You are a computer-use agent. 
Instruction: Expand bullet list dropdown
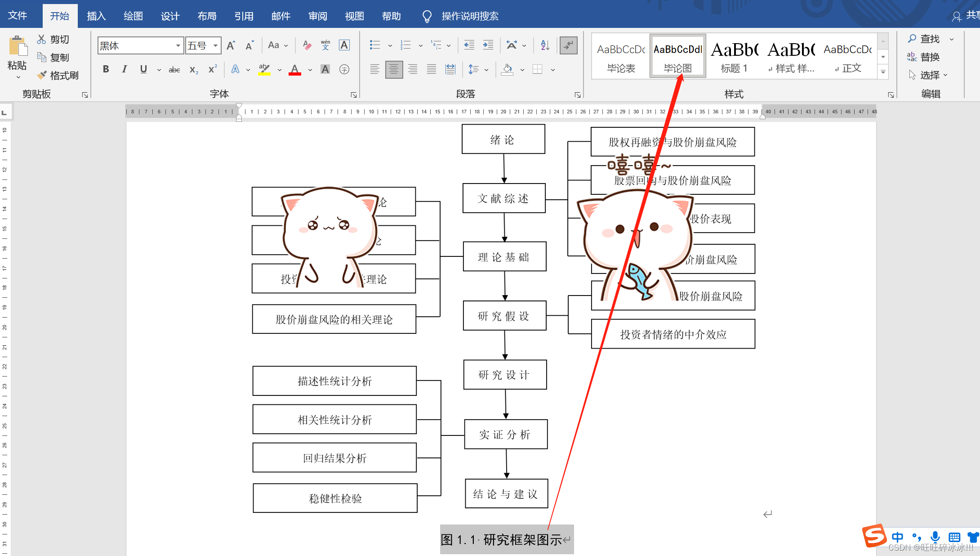pos(390,45)
